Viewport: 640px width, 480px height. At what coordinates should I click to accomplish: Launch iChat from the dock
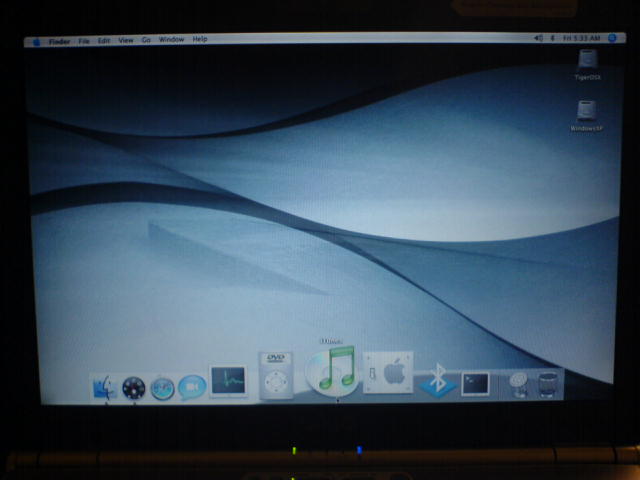pyautogui.click(x=192, y=387)
